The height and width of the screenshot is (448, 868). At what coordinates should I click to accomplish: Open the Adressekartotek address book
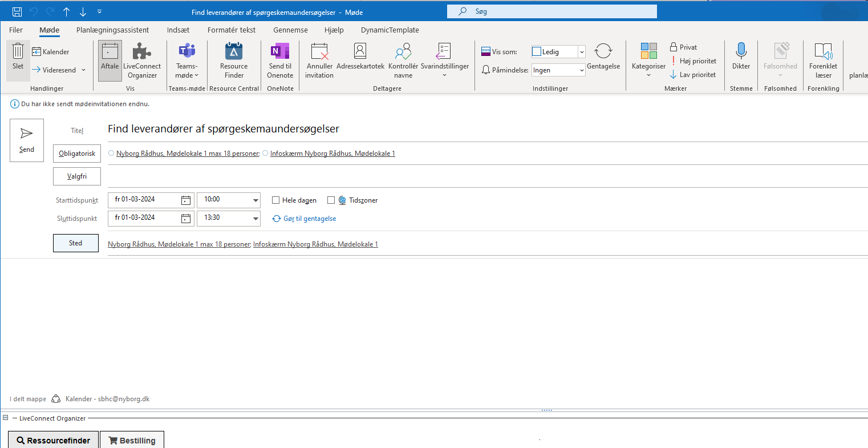[360, 53]
